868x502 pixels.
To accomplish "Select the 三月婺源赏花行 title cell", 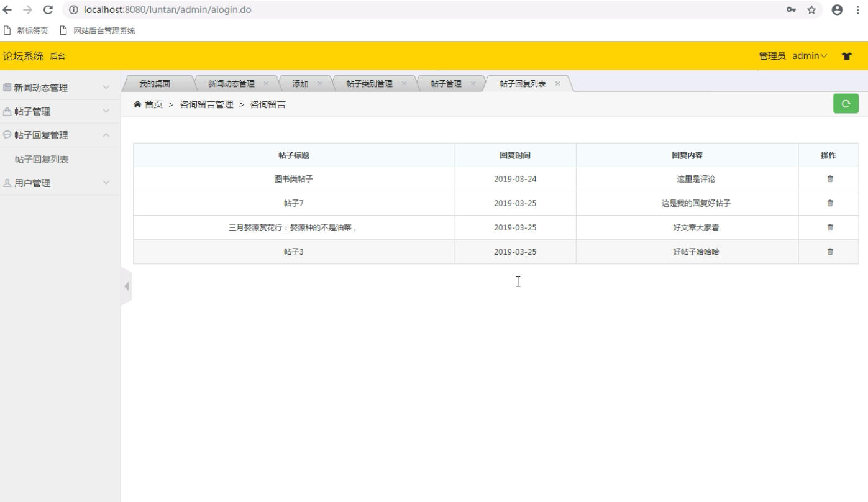I will click(294, 227).
